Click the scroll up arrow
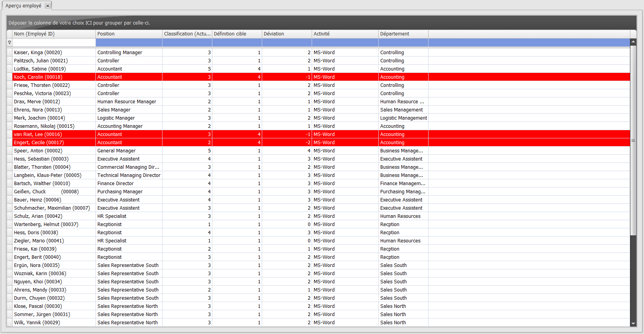This screenshot has width=644, height=334. coord(633,42)
